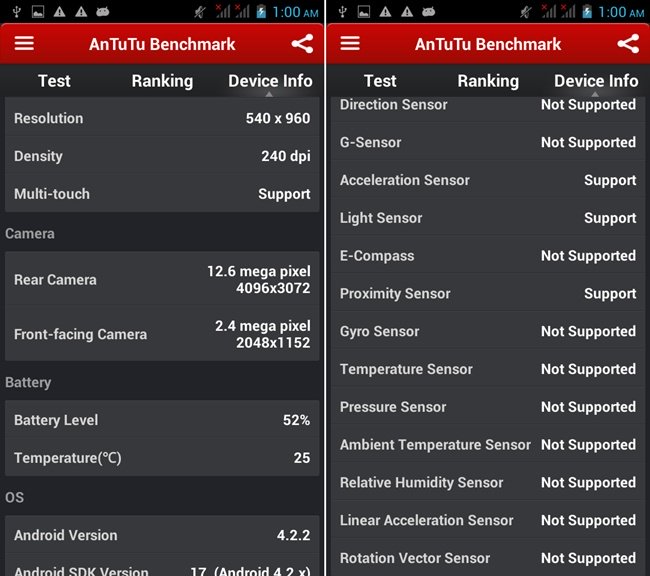This screenshot has width=650, height=576.
Task: Select the Proximity Sensor row
Action: pos(488,293)
